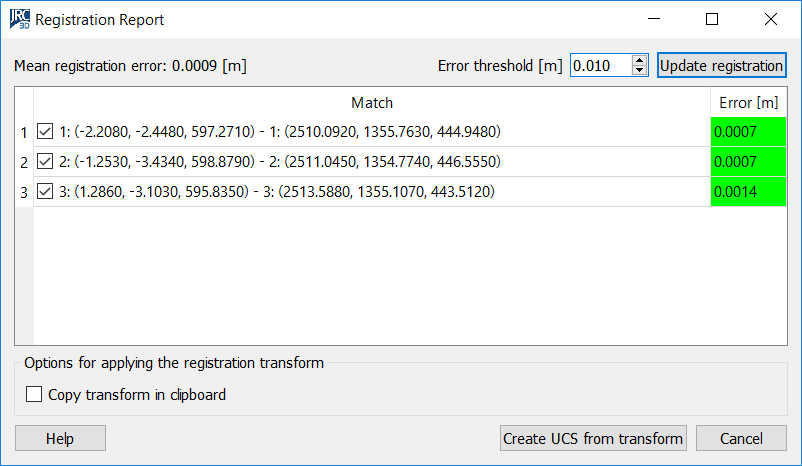Decrease error threshold with down arrow
Image resolution: width=802 pixels, height=466 pixels.
pyautogui.click(x=640, y=71)
